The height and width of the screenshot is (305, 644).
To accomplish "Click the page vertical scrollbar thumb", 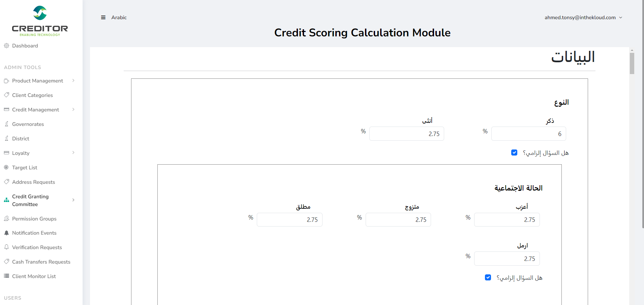I will (x=632, y=63).
